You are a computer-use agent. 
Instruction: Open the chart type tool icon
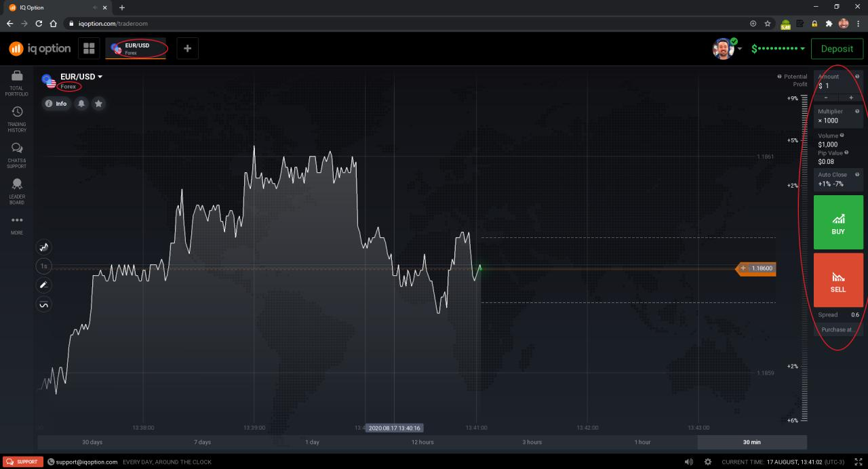click(44, 247)
